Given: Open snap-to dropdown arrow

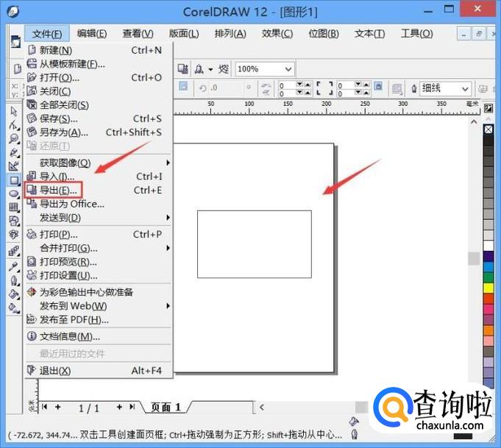Looking at the screenshot, I should coord(210,69).
